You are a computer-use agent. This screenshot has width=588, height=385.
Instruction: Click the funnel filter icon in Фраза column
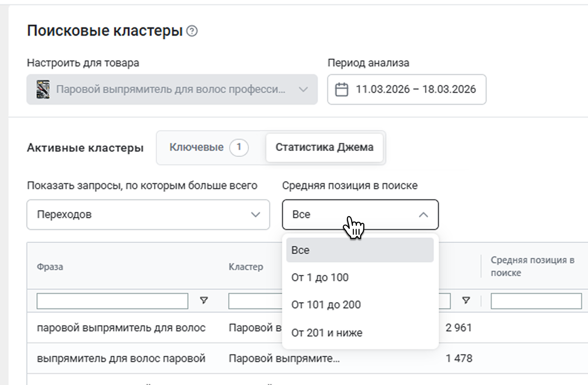204,301
